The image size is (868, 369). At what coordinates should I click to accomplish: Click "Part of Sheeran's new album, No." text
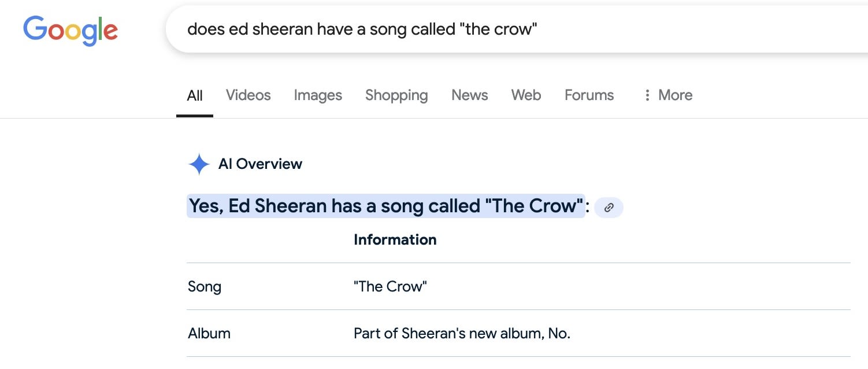click(x=462, y=333)
